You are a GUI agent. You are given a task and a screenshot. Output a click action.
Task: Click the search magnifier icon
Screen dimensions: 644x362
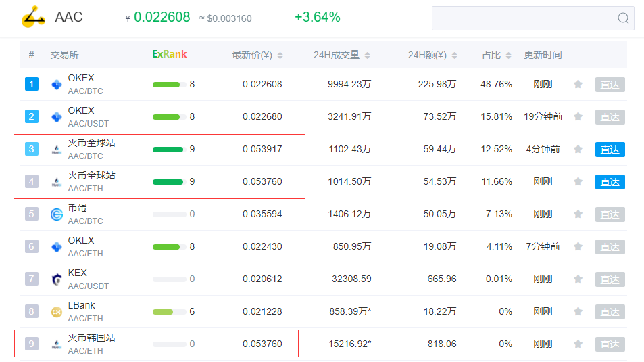pyautogui.click(x=623, y=18)
